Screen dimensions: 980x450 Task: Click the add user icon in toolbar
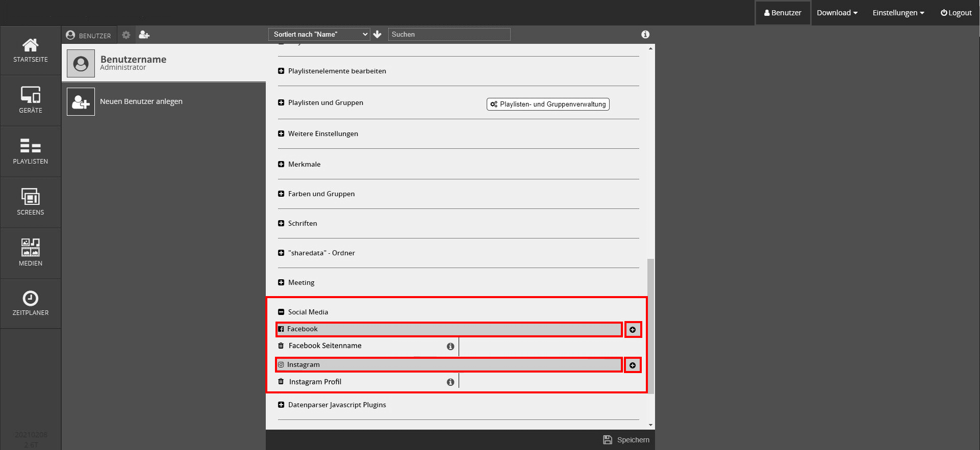[144, 35]
